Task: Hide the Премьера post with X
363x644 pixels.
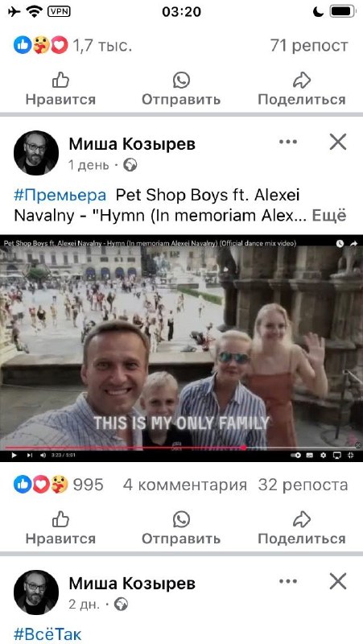Action: tap(338, 142)
